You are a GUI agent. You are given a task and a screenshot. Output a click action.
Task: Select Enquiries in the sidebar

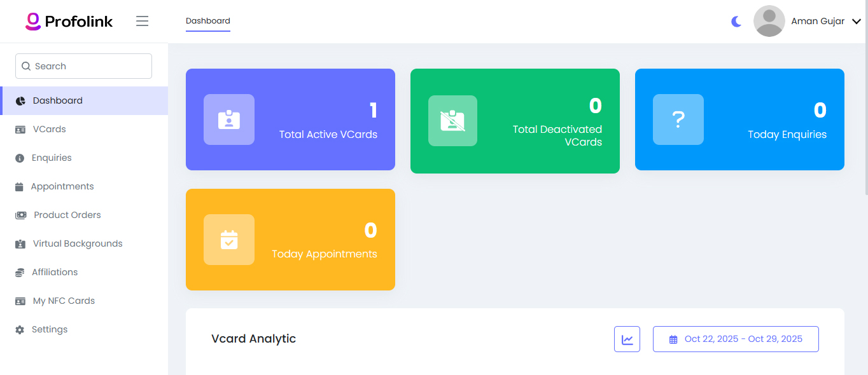[52, 158]
